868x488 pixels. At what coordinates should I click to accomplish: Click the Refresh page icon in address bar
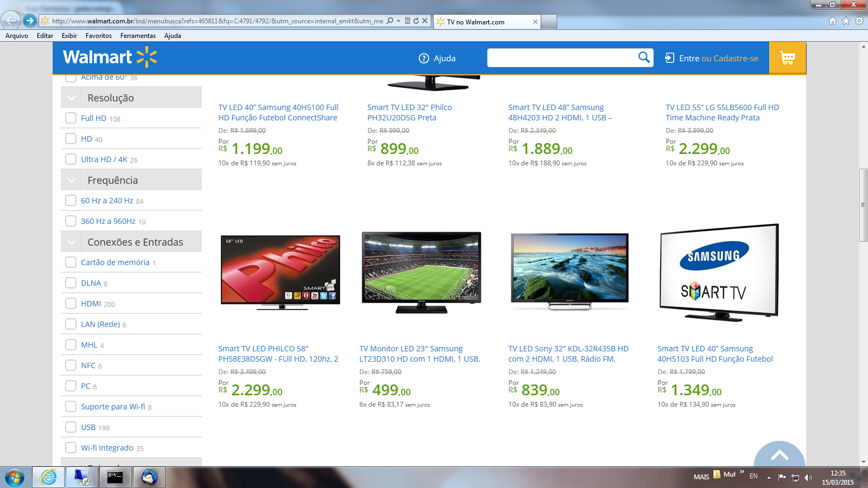[x=416, y=21]
